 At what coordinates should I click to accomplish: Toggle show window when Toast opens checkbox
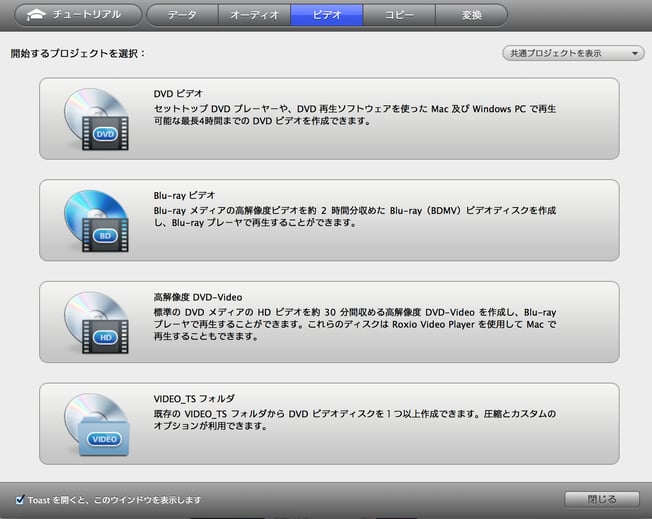[20, 499]
